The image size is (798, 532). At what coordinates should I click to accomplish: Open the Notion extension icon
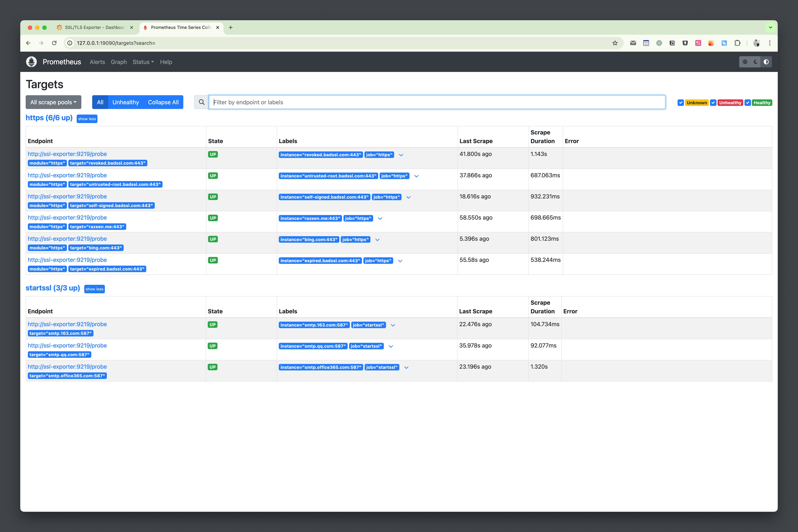coord(672,43)
